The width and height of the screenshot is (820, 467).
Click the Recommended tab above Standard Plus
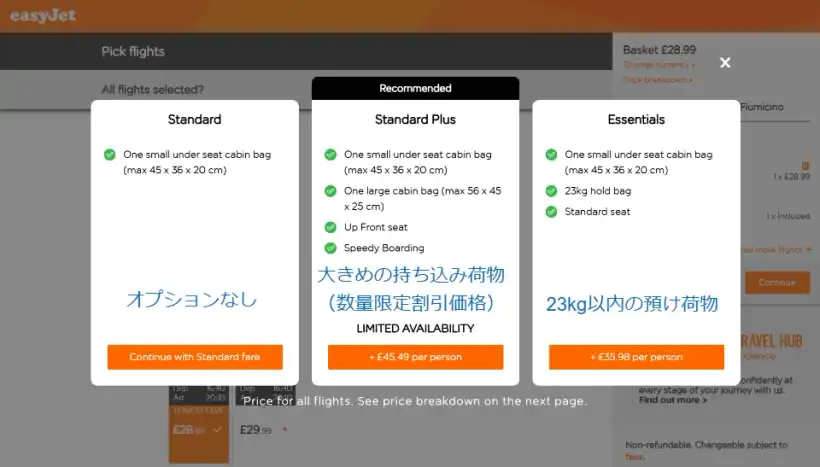(415, 88)
